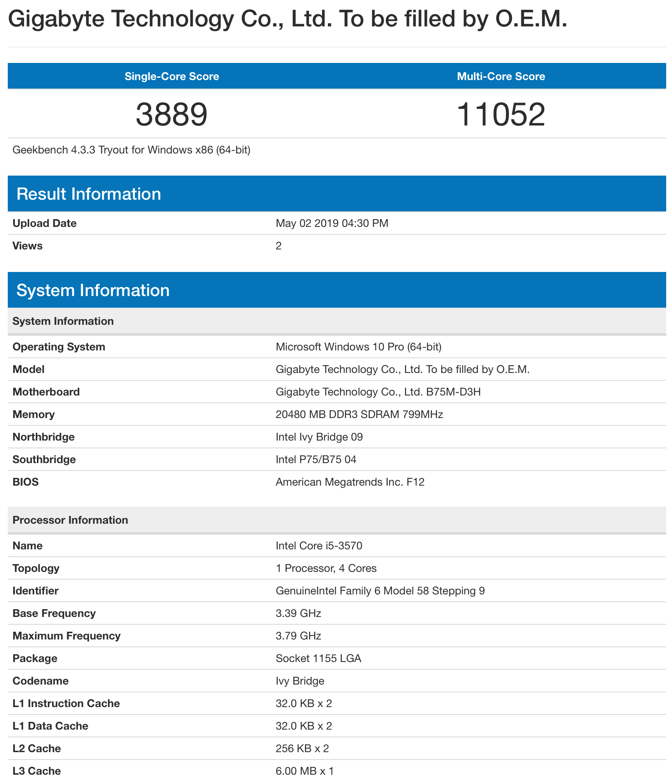Select the Geekbench 4.3.3 Tryout version text

pyautogui.click(x=131, y=150)
